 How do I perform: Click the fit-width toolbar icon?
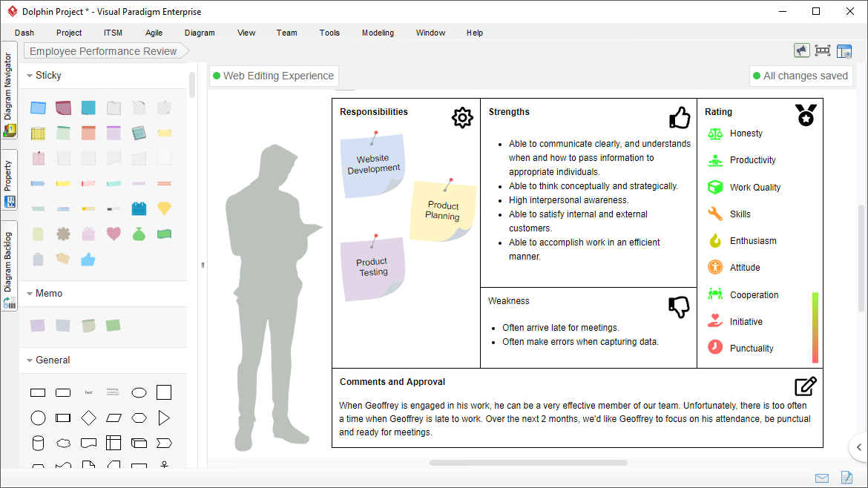point(823,51)
